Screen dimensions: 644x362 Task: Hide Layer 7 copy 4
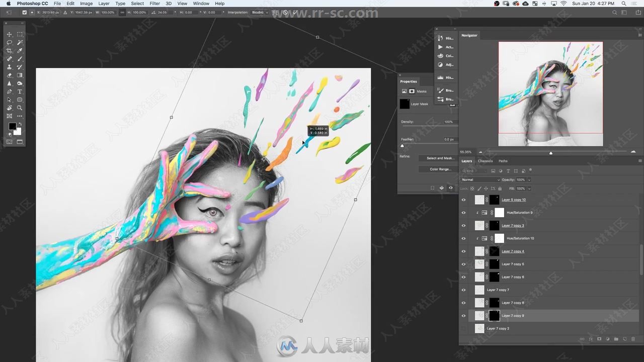pos(463,251)
